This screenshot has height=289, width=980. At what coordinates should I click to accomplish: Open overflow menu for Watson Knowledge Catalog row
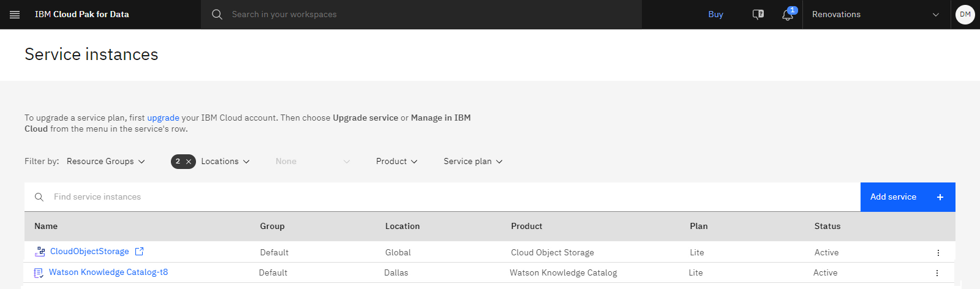click(937, 272)
